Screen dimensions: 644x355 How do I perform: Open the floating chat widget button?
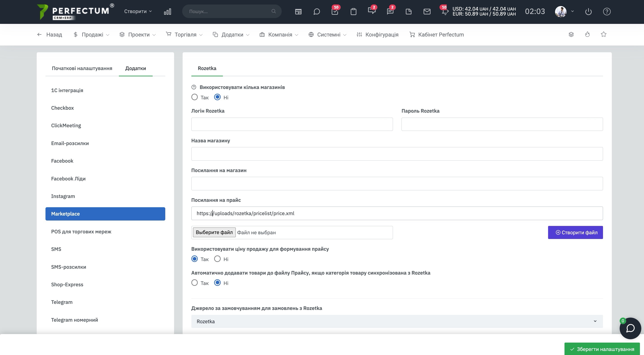(x=630, y=328)
